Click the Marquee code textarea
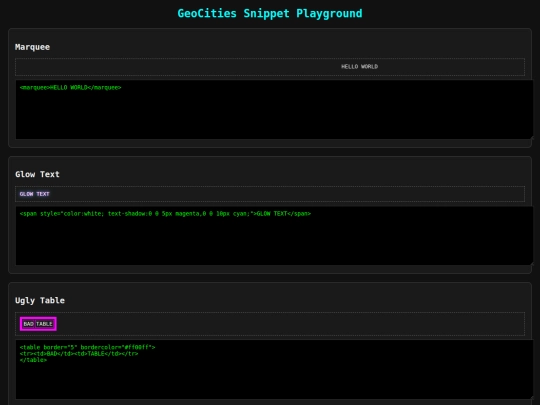The width and height of the screenshot is (540, 405). click(x=274, y=110)
